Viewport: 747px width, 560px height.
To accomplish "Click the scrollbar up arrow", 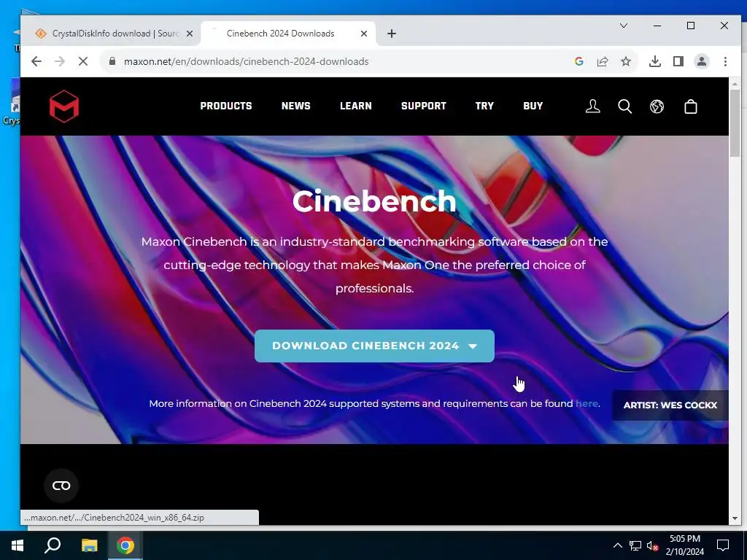I will [734, 83].
